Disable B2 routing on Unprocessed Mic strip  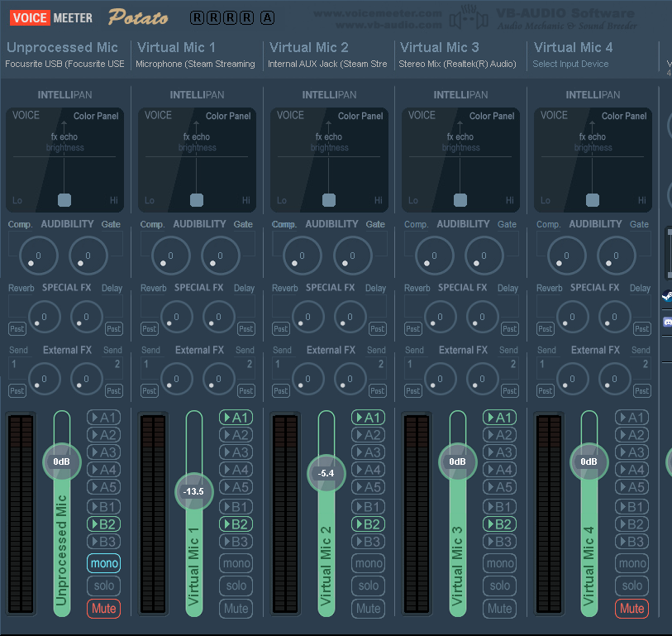click(103, 524)
